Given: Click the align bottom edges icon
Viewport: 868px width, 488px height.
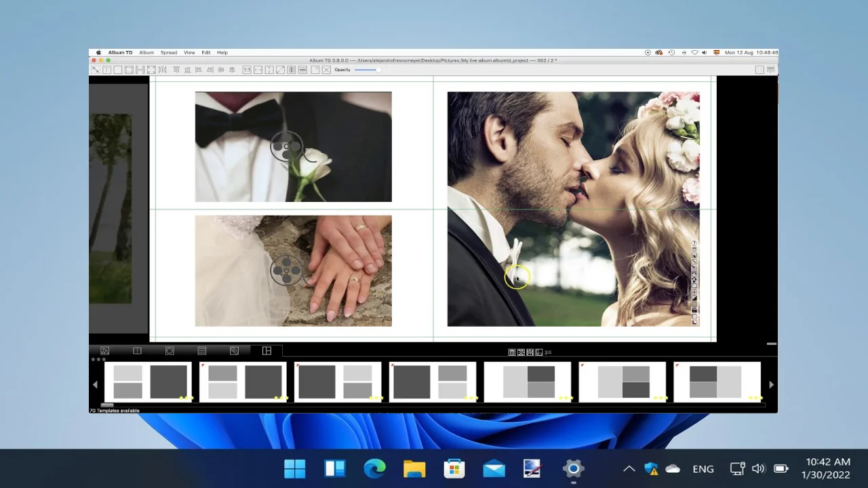Looking at the screenshot, I should point(188,70).
